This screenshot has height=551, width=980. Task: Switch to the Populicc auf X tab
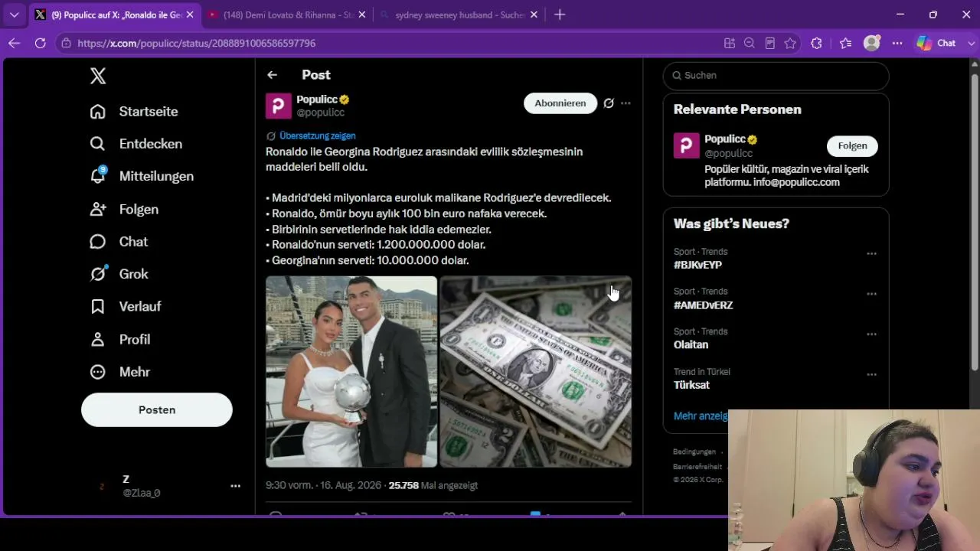(x=113, y=15)
